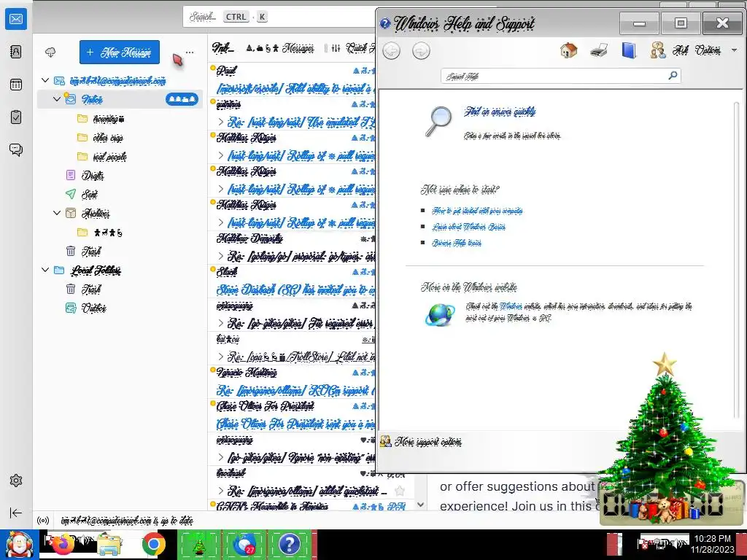747x560 pixels.
Task: Open the Mail space in Thunderbird sidebar
Action: 16,19
